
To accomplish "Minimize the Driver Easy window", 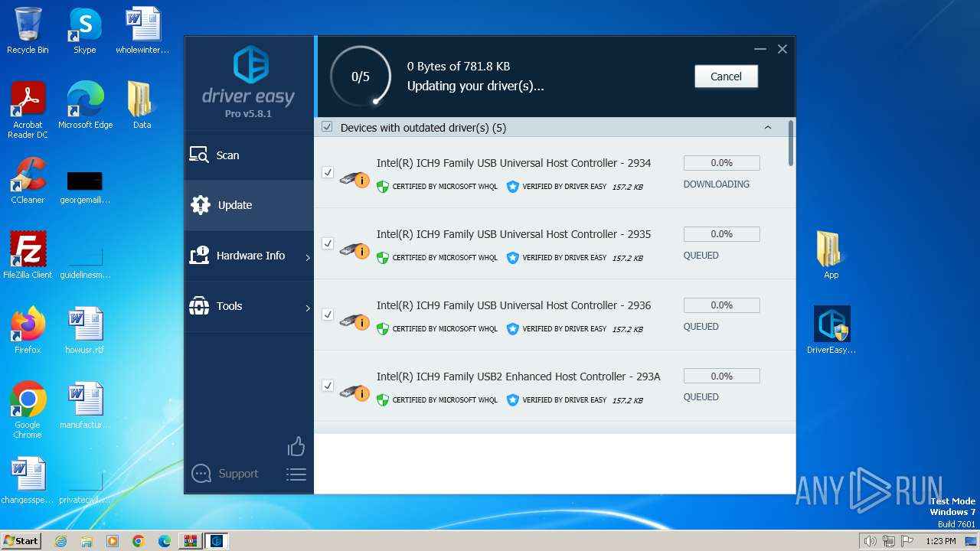I will pos(760,49).
